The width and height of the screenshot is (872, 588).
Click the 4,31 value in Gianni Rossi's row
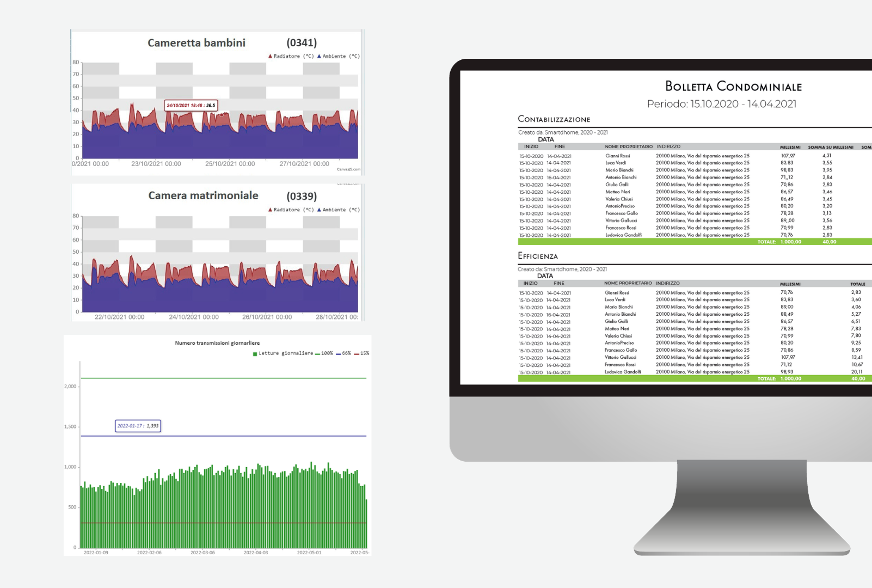click(x=827, y=156)
